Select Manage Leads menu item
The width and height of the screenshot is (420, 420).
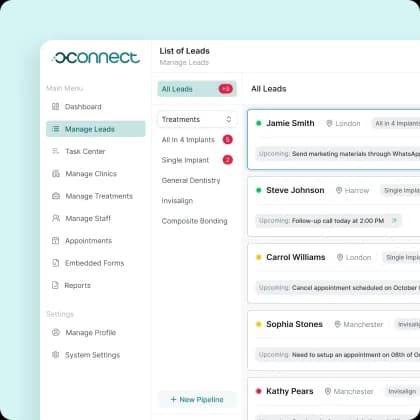pyautogui.click(x=96, y=129)
